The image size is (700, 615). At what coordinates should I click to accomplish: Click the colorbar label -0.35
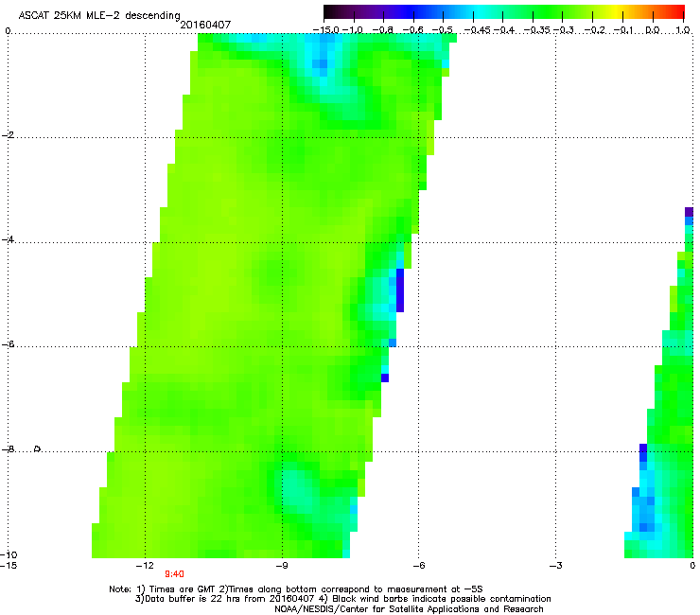(536, 30)
